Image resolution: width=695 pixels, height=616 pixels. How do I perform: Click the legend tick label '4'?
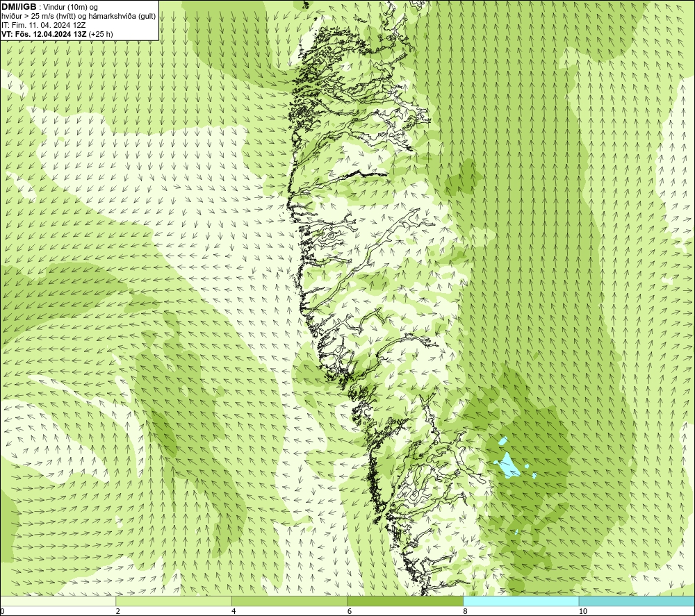tap(234, 612)
